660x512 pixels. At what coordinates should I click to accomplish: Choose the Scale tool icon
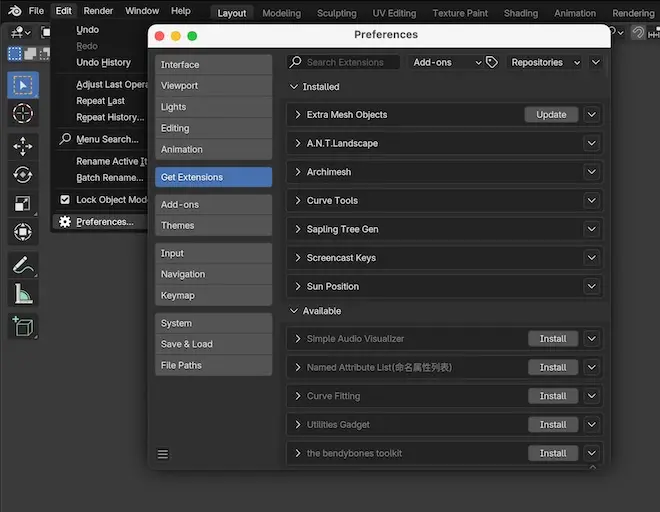pyautogui.click(x=22, y=204)
